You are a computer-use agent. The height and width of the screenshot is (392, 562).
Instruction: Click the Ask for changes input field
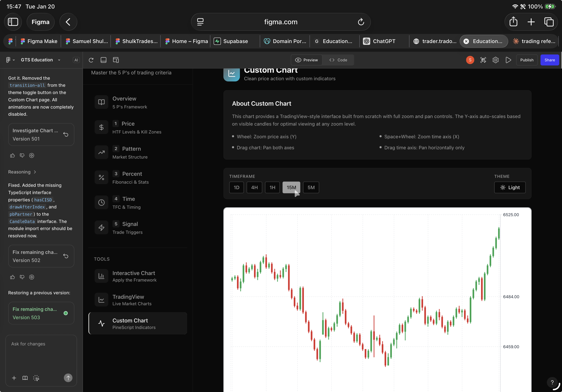41,352
